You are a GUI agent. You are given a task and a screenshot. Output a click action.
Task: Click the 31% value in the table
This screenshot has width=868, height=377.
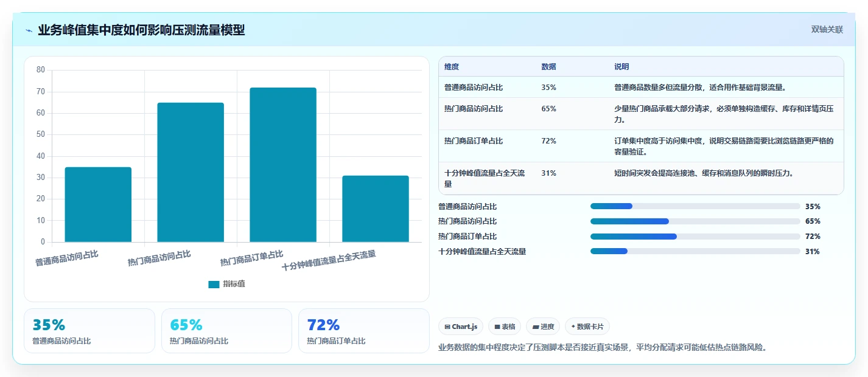pos(548,173)
